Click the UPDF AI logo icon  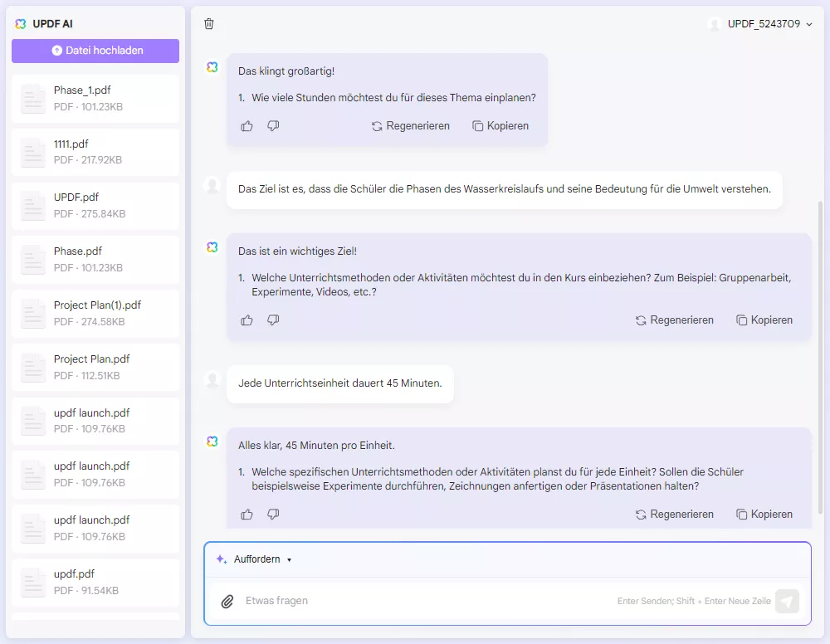(x=21, y=24)
